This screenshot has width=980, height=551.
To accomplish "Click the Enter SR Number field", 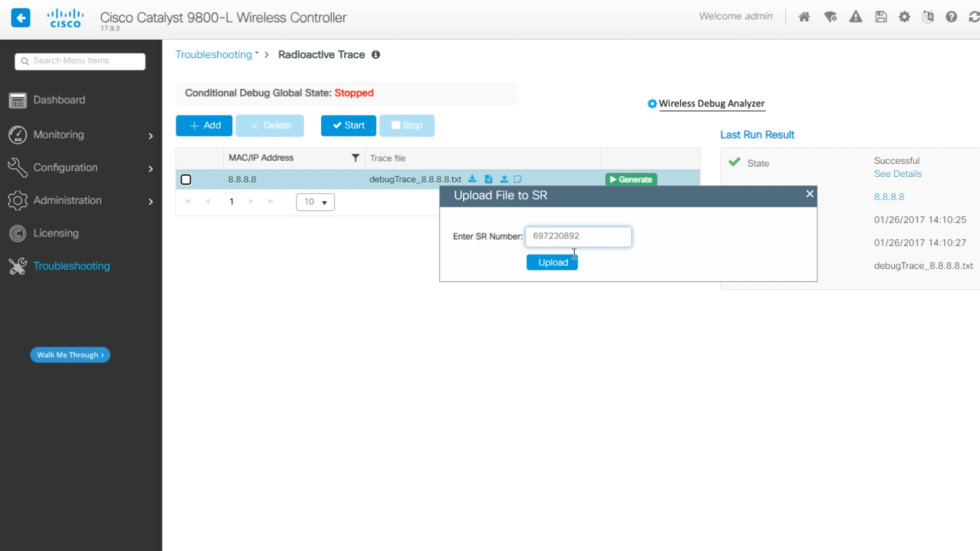I will (578, 236).
